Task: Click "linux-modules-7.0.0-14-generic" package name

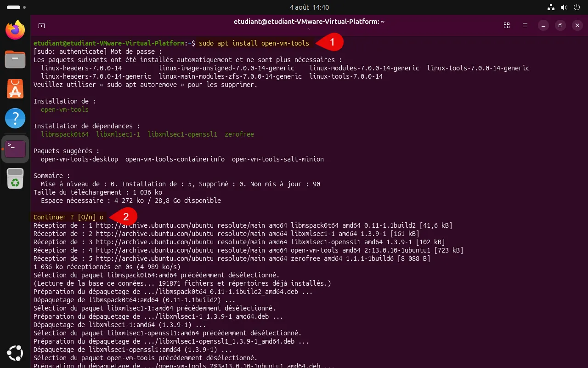Action: point(364,68)
